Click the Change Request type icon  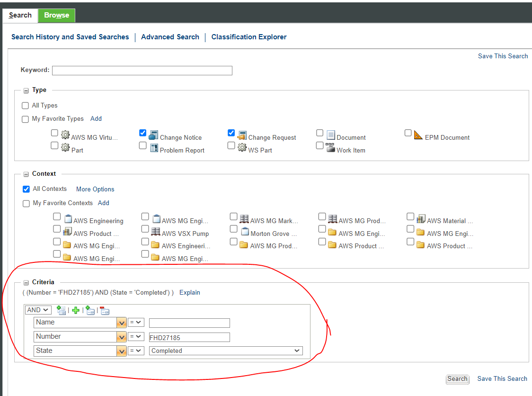point(241,135)
